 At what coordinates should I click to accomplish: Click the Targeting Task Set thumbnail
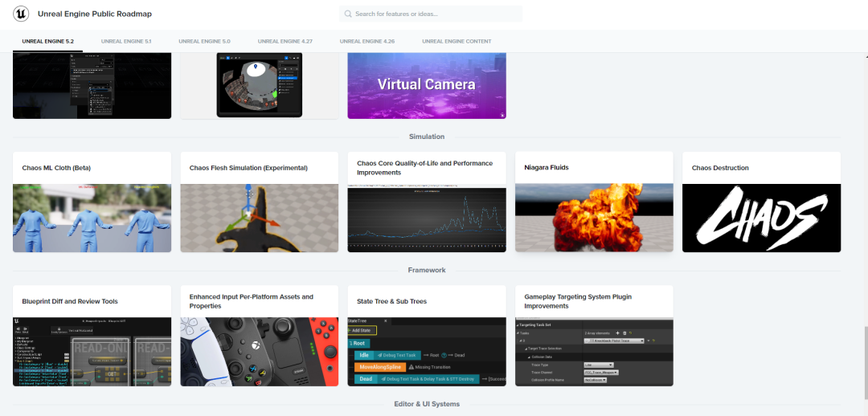point(594,352)
